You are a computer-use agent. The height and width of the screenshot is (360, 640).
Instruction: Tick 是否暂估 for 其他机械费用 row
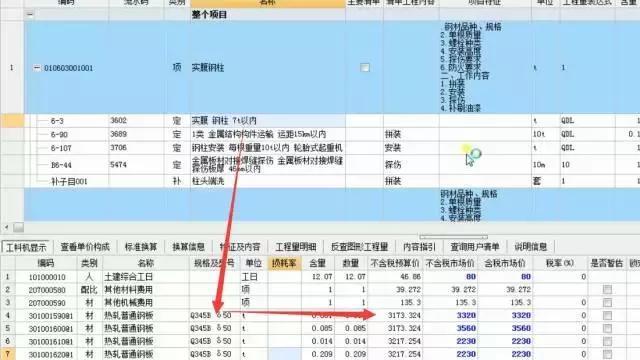coord(607,302)
